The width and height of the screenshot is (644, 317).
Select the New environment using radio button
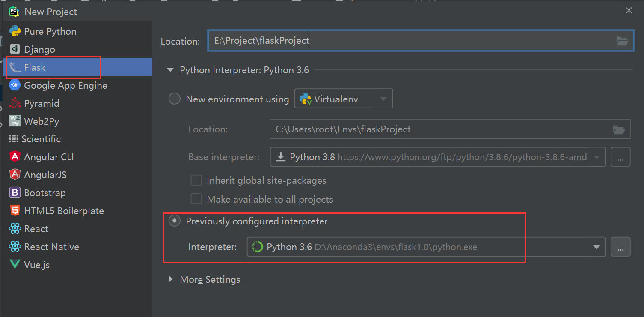tap(175, 99)
